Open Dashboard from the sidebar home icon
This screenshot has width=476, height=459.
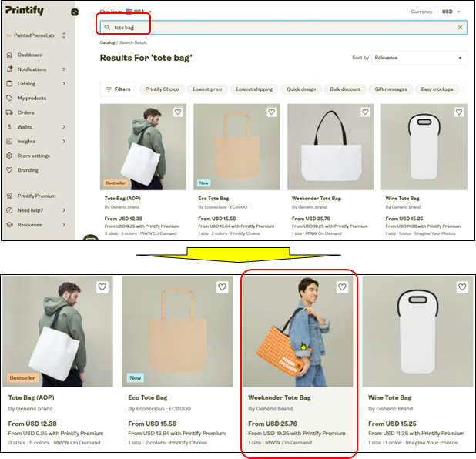9,55
